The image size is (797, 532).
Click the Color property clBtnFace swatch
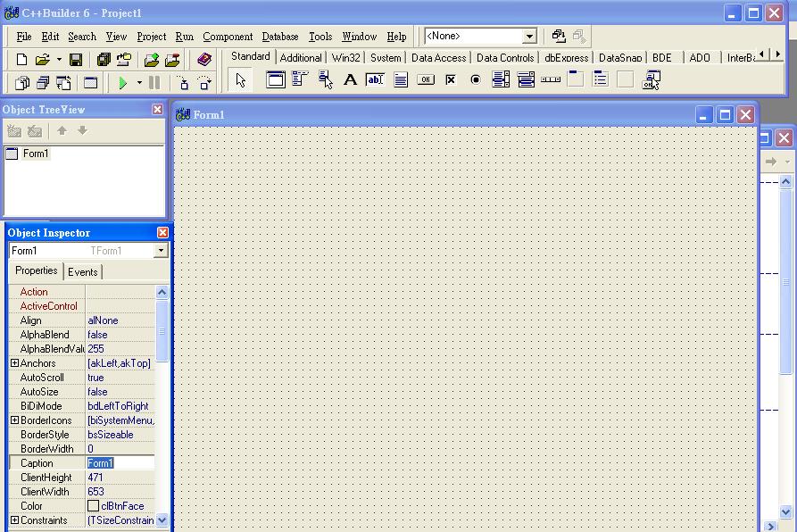pyautogui.click(x=93, y=506)
